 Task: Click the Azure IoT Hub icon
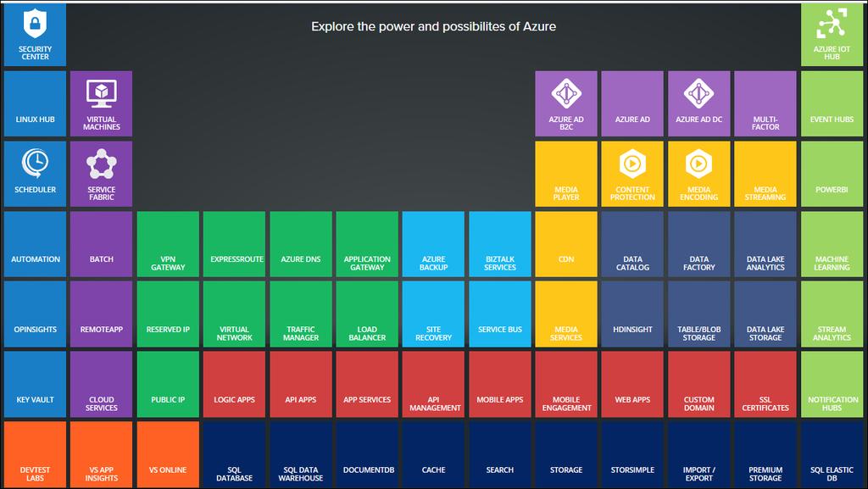point(832,24)
